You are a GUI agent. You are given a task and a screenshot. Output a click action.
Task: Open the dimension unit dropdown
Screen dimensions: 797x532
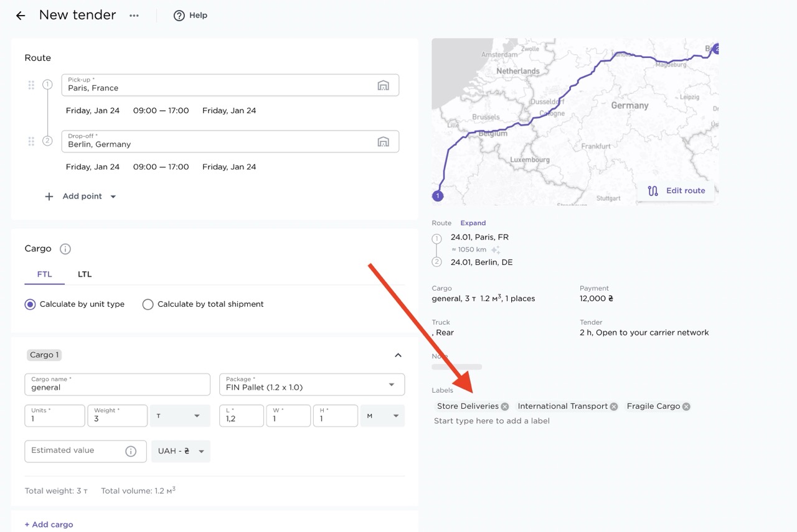point(382,416)
